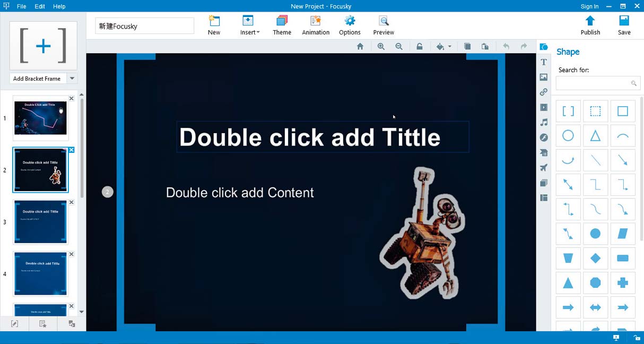Open the Video panel sidebar icon
The width and height of the screenshot is (644, 344).
[x=544, y=107]
